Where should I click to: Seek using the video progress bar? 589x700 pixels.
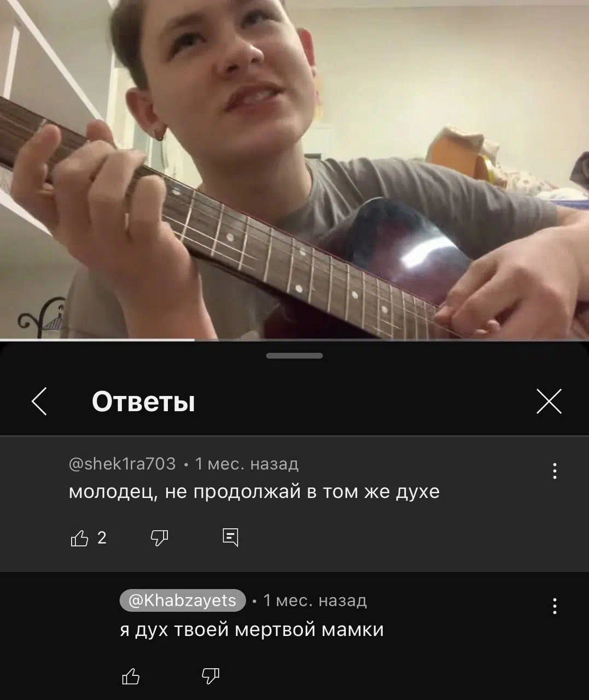pyautogui.click(x=294, y=340)
